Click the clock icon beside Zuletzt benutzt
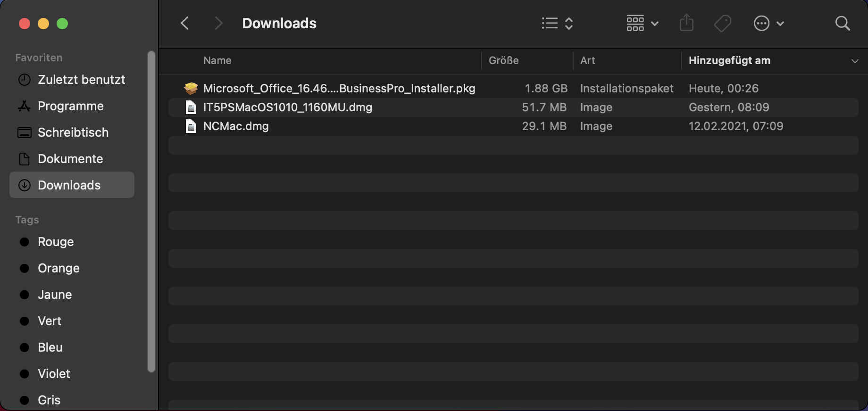The width and height of the screenshot is (868, 411). coord(25,80)
